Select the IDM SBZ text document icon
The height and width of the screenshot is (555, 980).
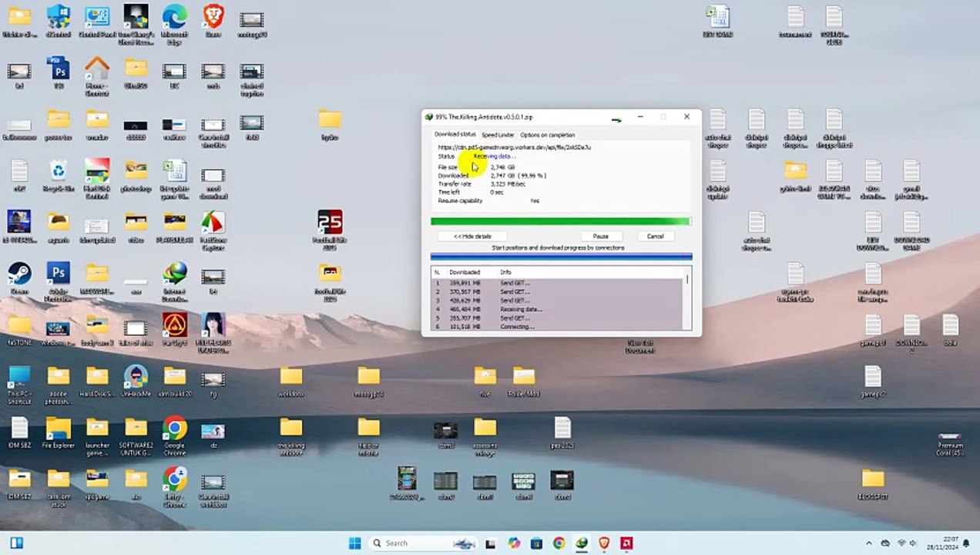point(19,432)
